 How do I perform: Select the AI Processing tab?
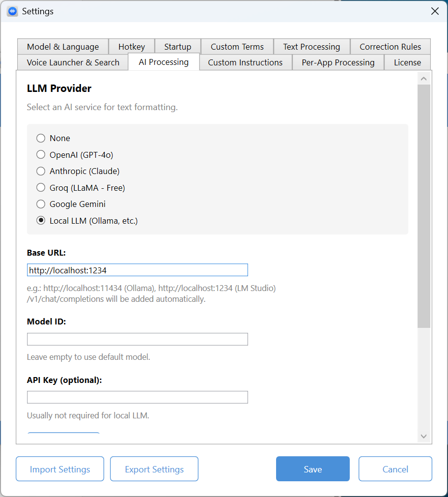pyautogui.click(x=164, y=62)
